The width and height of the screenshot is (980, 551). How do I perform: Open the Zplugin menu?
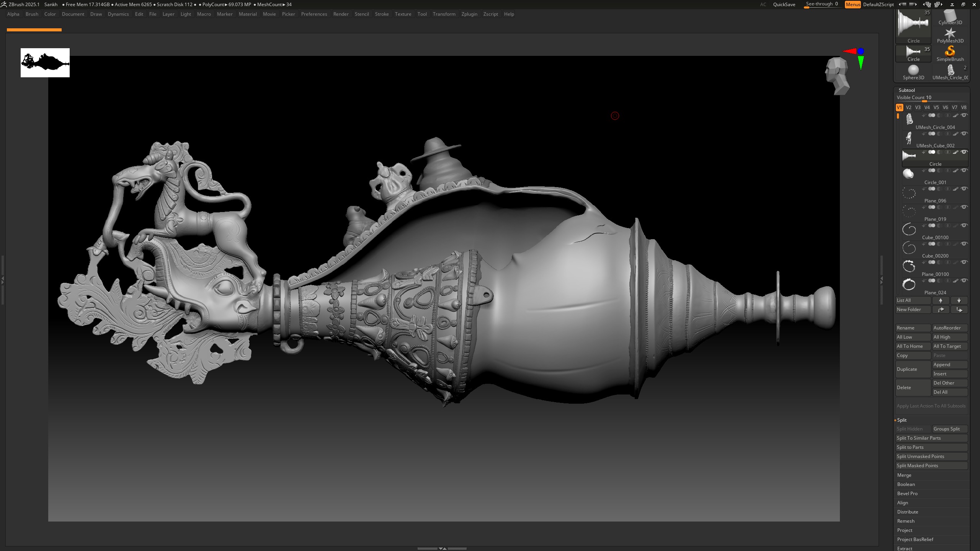pyautogui.click(x=469, y=14)
